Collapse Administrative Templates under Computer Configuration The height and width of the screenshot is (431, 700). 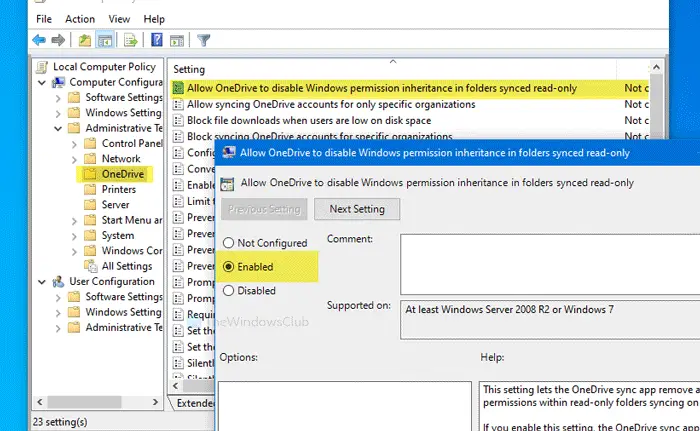click(58, 129)
